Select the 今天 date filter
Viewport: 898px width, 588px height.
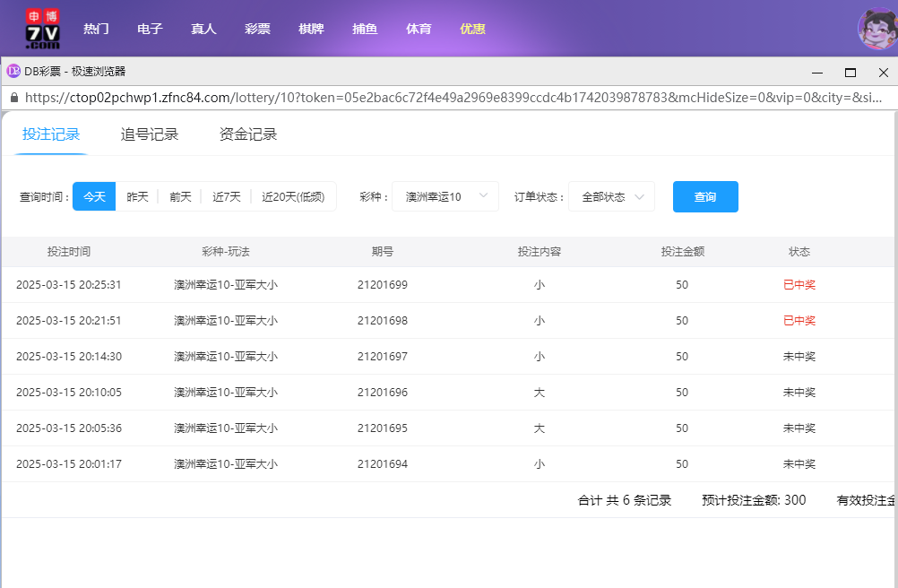94,195
